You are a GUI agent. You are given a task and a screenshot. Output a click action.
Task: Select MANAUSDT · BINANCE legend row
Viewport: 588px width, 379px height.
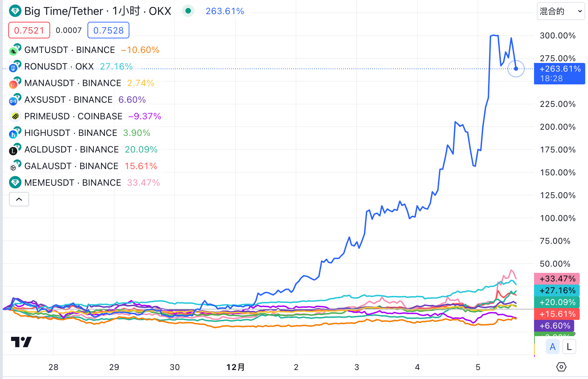coord(82,83)
